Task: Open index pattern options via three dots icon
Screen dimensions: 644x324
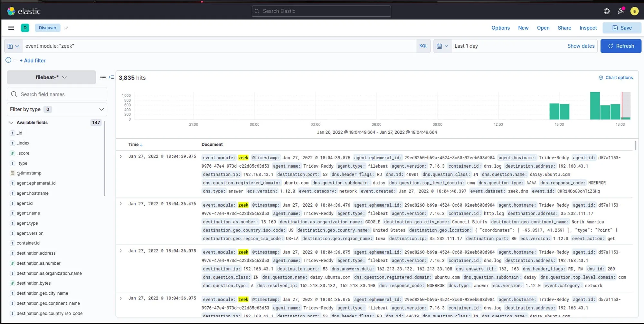Action: coord(103,77)
